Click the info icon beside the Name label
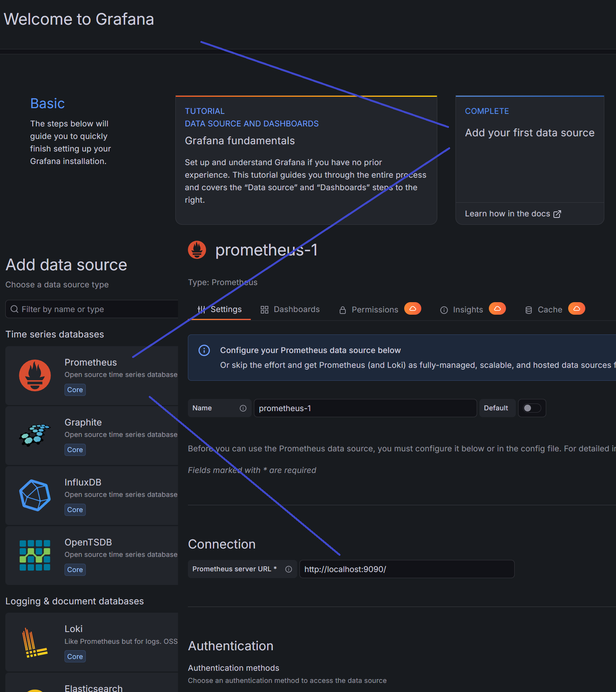 (243, 408)
